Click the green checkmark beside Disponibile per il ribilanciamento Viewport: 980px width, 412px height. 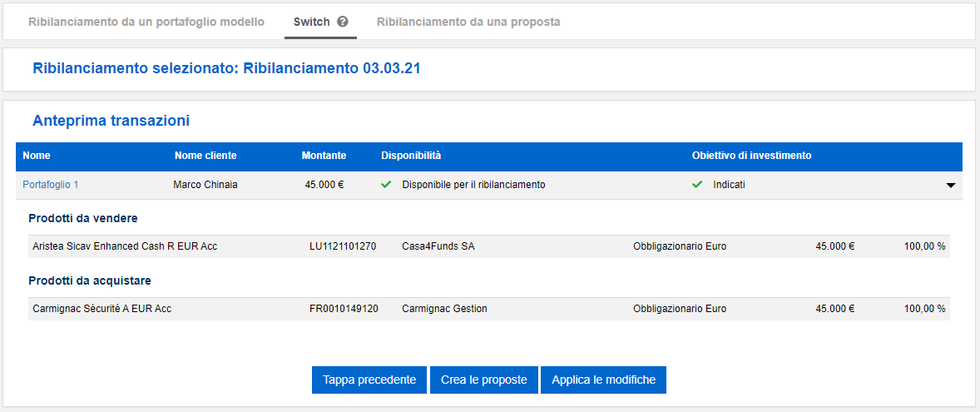tap(386, 185)
